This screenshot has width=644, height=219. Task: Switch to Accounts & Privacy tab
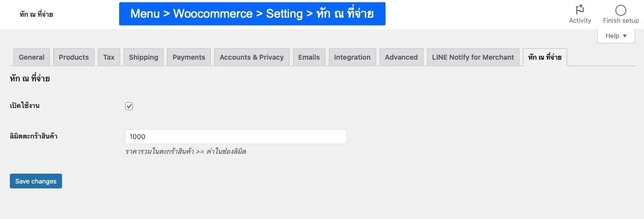tap(252, 57)
